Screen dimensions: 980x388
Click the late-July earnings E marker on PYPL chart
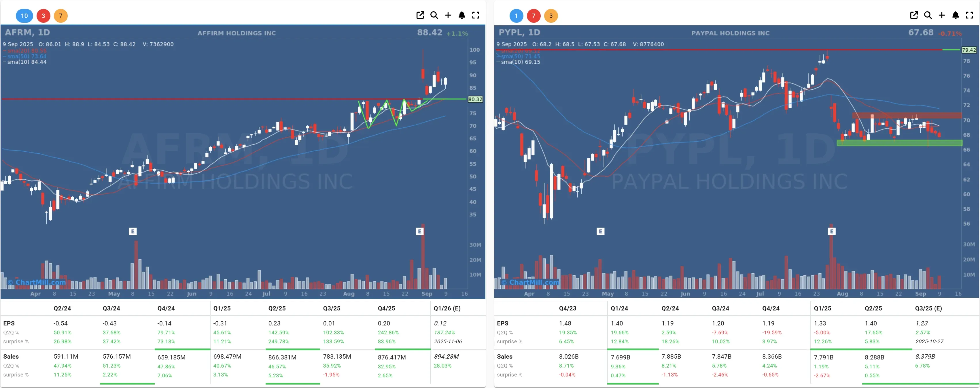832,231
